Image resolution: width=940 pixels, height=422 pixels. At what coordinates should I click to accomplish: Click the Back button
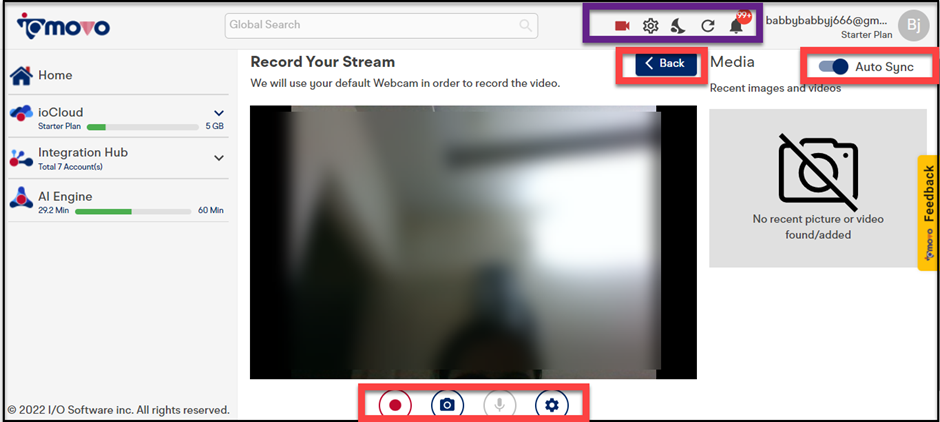pos(666,64)
